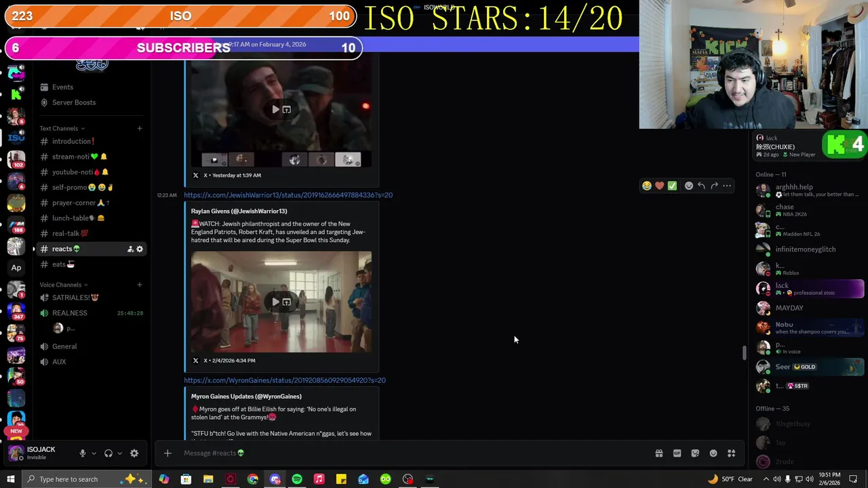
Task: Open input device options arrow beside microphone
Action: coord(94,453)
